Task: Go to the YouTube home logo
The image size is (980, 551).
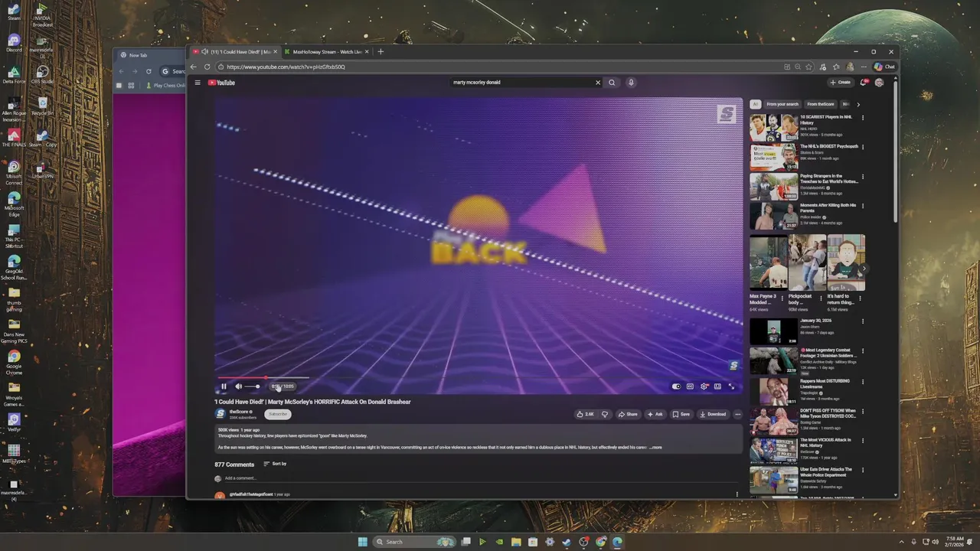Action: 221,83
